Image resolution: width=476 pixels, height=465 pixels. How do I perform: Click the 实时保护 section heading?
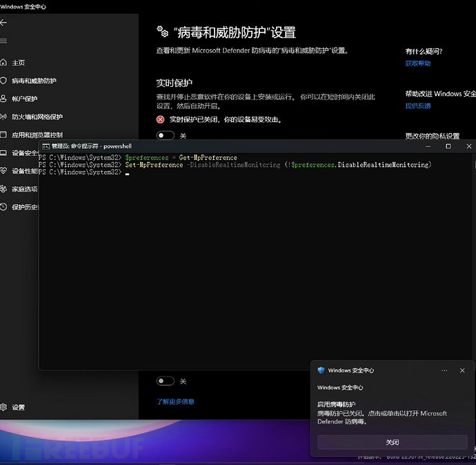click(175, 83)
